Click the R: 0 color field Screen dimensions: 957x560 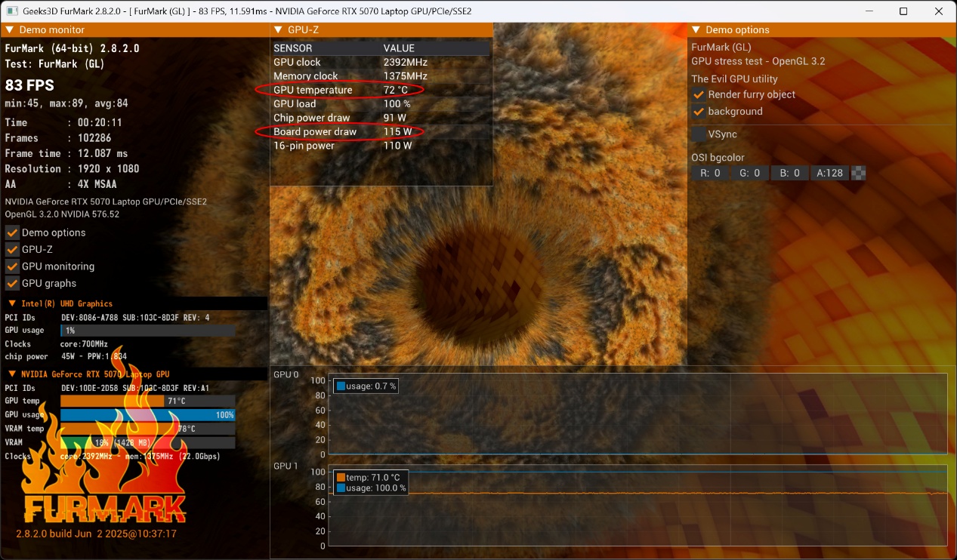710,173
